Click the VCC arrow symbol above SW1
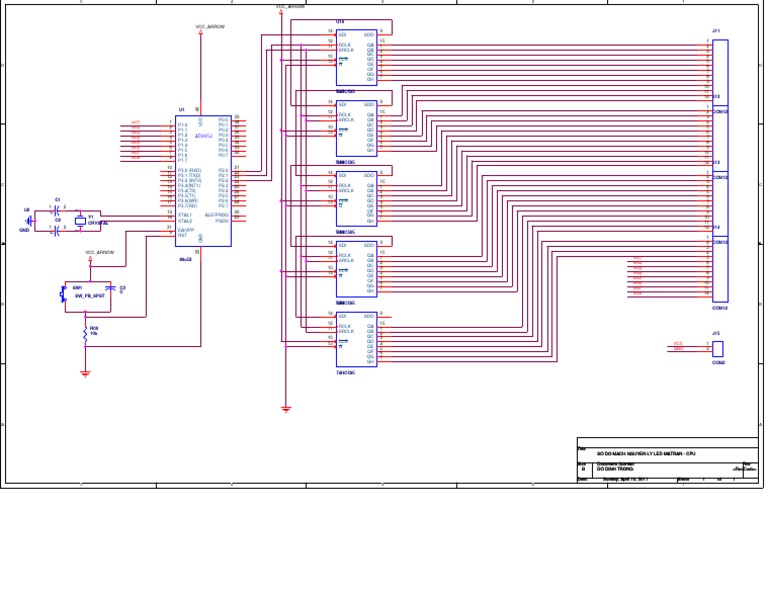768x594 pixels. (x=90, y=259)
